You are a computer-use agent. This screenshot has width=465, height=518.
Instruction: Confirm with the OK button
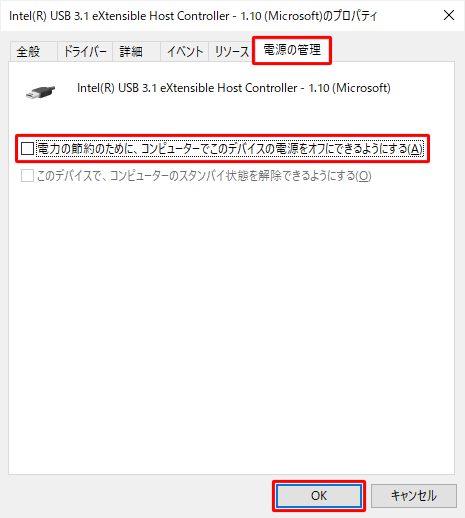click(319, 496)
